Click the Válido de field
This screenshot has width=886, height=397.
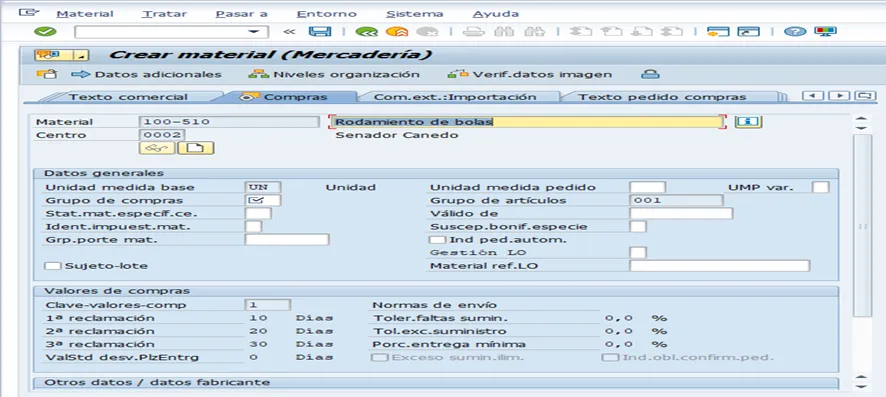pos(681,213)
